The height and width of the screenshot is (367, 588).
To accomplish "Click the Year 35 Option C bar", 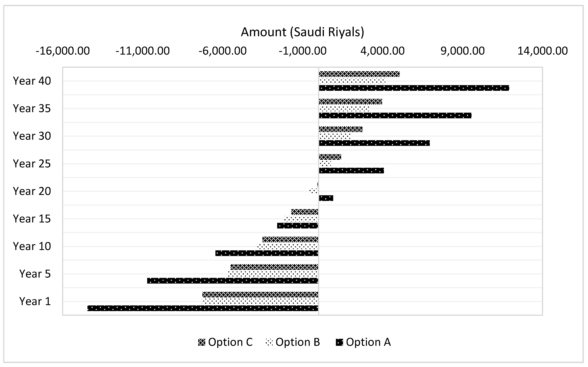I will coord(350,102).
